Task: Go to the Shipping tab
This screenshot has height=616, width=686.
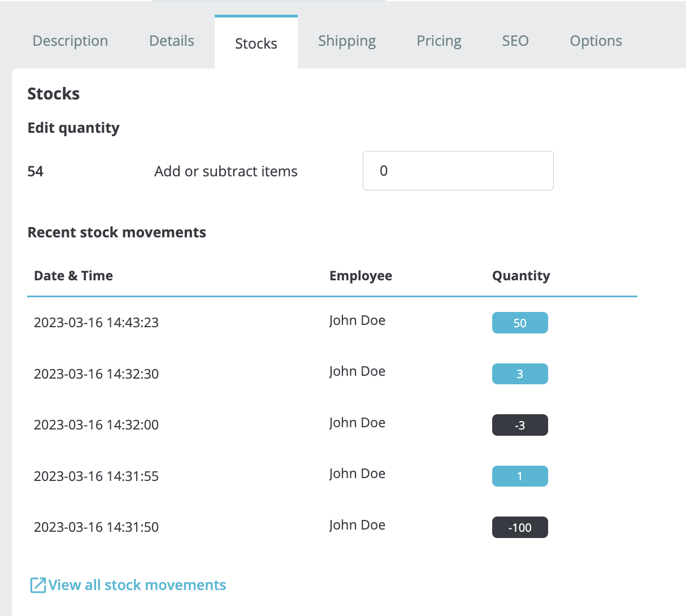Action: [346, 41]
